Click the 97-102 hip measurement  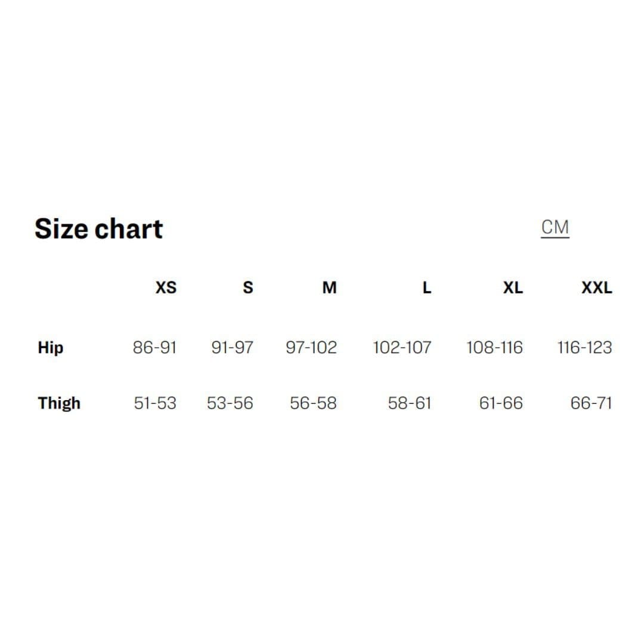point(311,348)
